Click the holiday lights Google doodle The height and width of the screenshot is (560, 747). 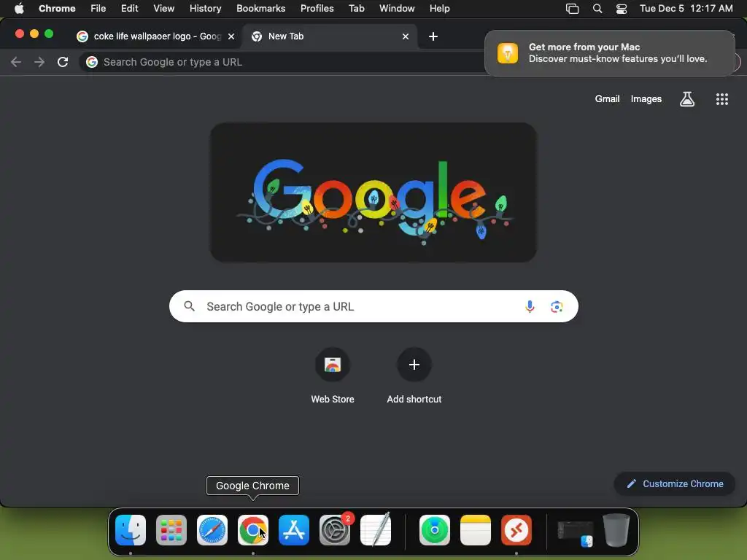373,192
